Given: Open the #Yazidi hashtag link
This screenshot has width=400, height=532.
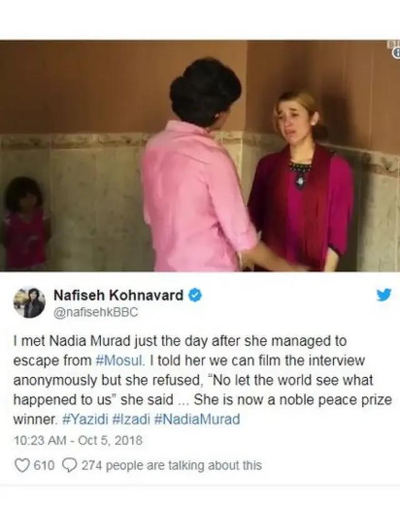Looking at the screenshot, I should tap(86, 420).
